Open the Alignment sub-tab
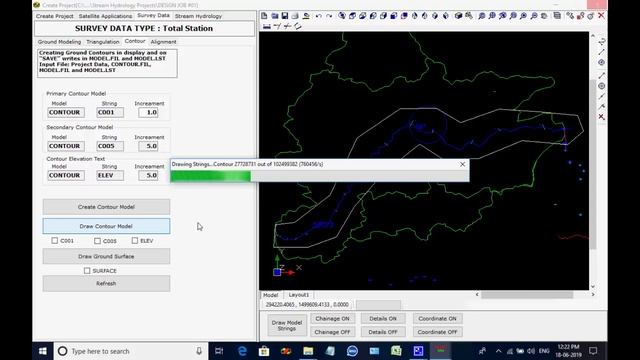This screenshot has height=360, width=640. click(163, 42)
